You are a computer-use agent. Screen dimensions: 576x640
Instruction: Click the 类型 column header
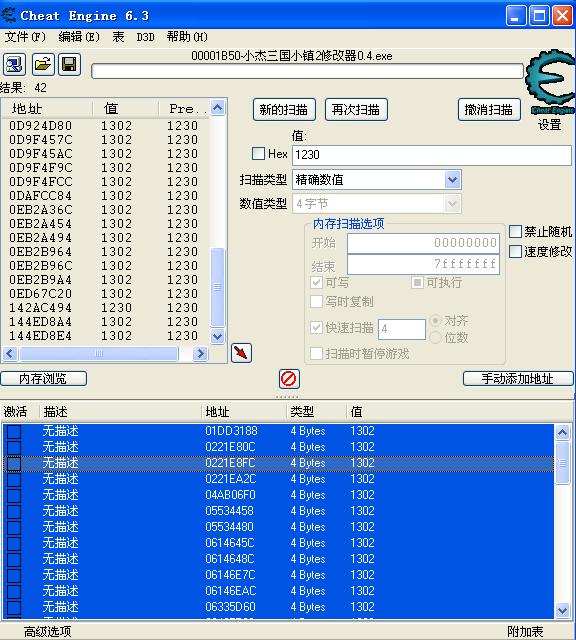point(316,411)
